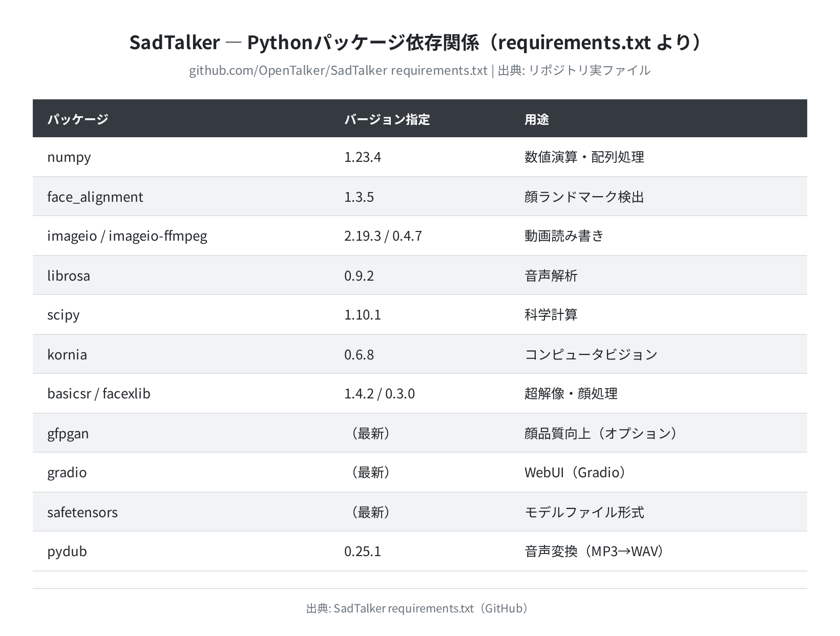Click the footer '出典: SadTalker requirements.txt(GitHub)'

click(420, 608)
